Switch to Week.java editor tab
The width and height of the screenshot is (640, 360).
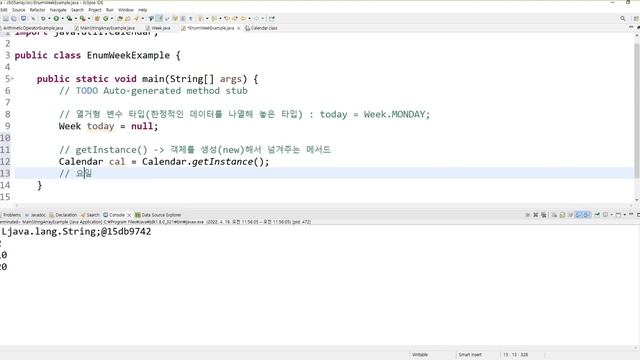tap(158, 28)
